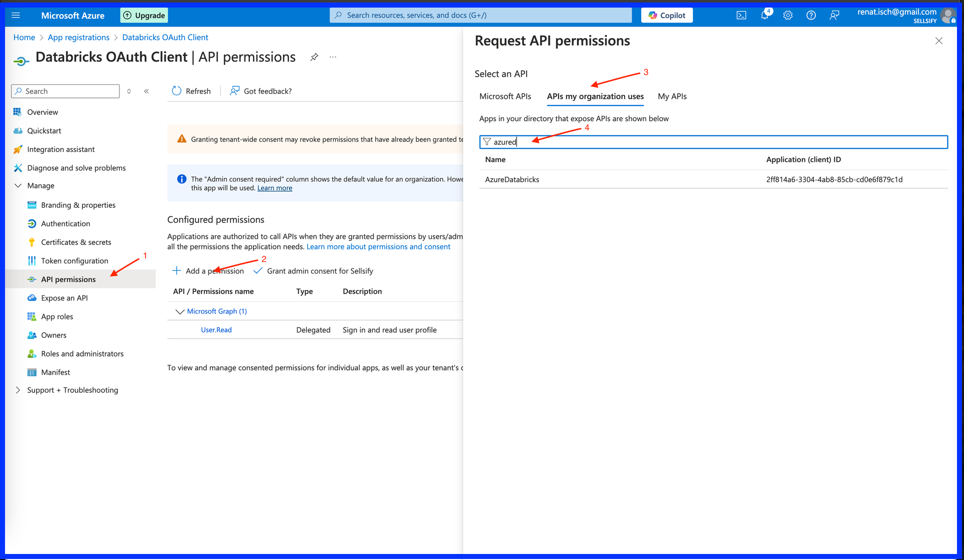The width and height of the screenshot is (964, 560).
Task: Open the portal hamburger menu
Action: point(16,16)
